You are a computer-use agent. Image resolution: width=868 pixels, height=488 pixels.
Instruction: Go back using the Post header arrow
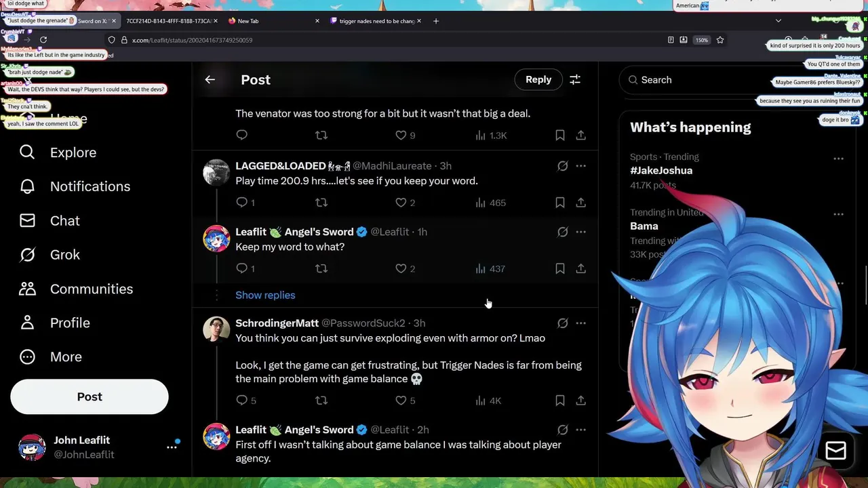(210, 79)
